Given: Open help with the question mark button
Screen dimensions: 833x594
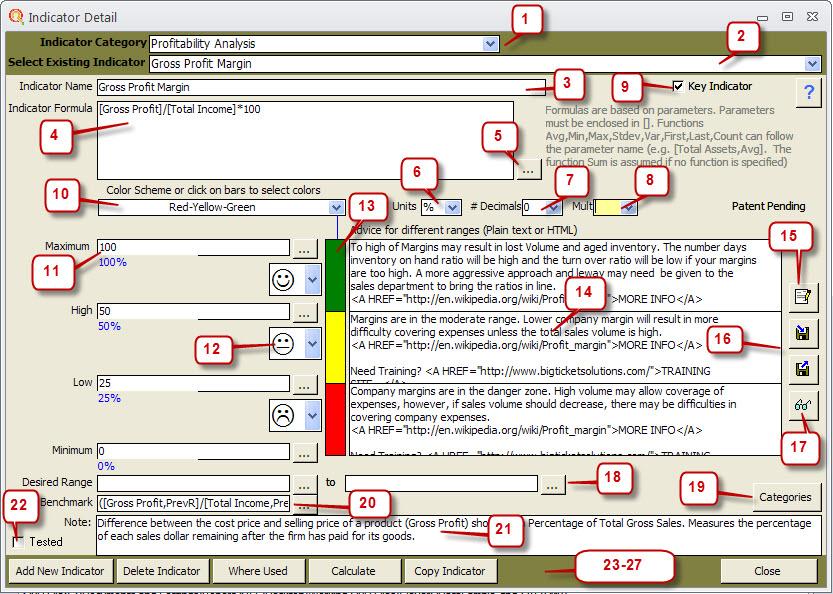Looking at the screenshot, I should [806, 93].
